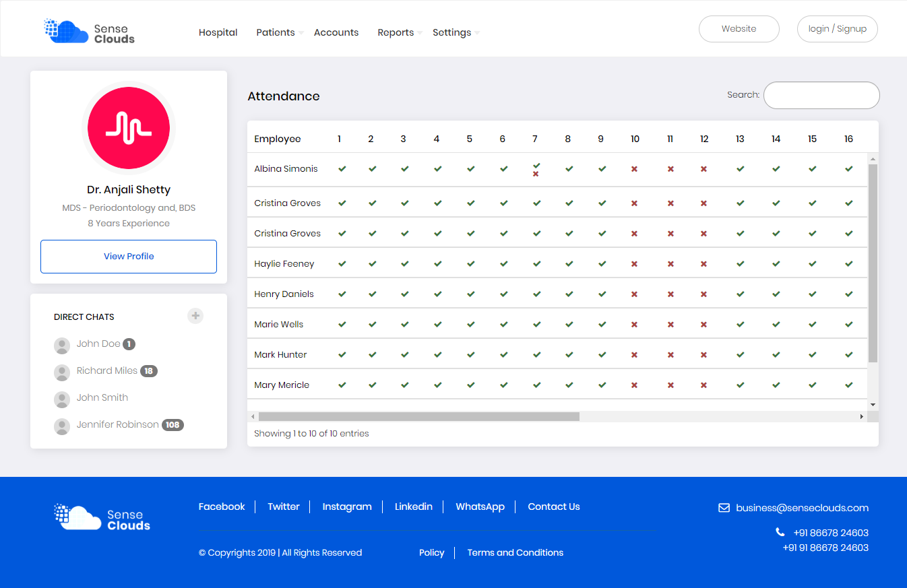Screen dimensions: 907x588
Task: Click Henry Daniels day 8 check mark
Action: coord(569,294)
